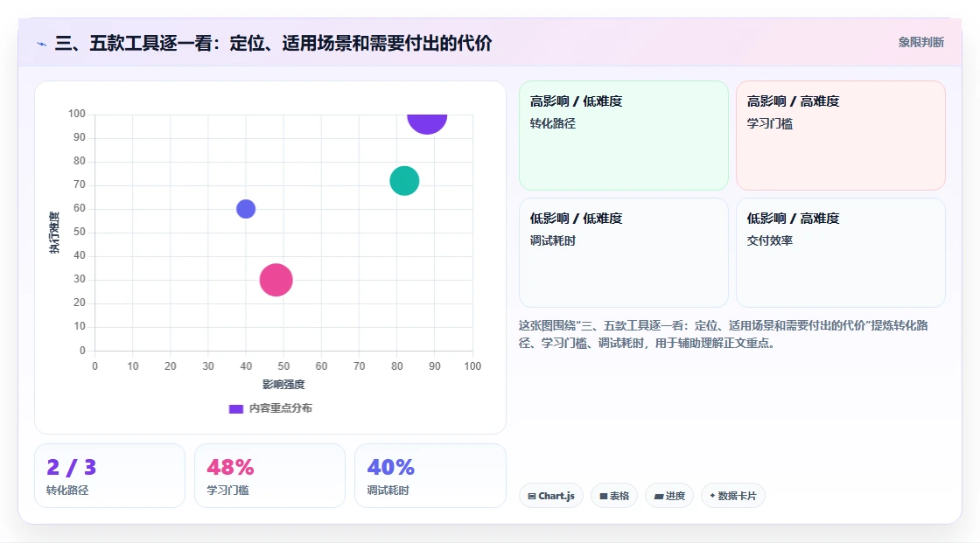Click the 表格 tag chip

[613, 496]
